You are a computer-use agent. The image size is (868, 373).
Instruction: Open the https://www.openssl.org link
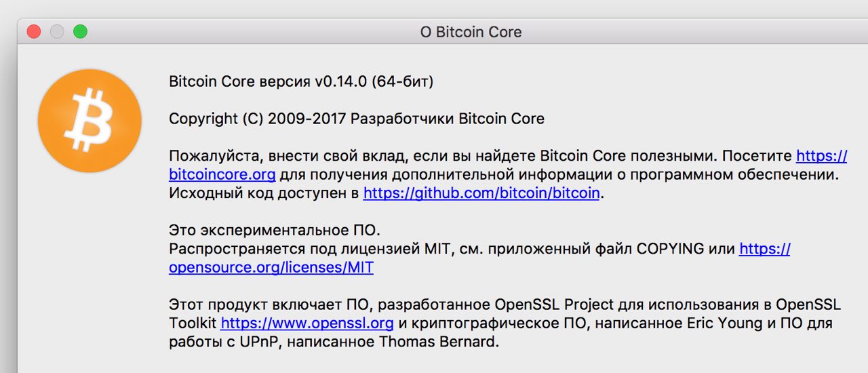click(x=307, y=323)
